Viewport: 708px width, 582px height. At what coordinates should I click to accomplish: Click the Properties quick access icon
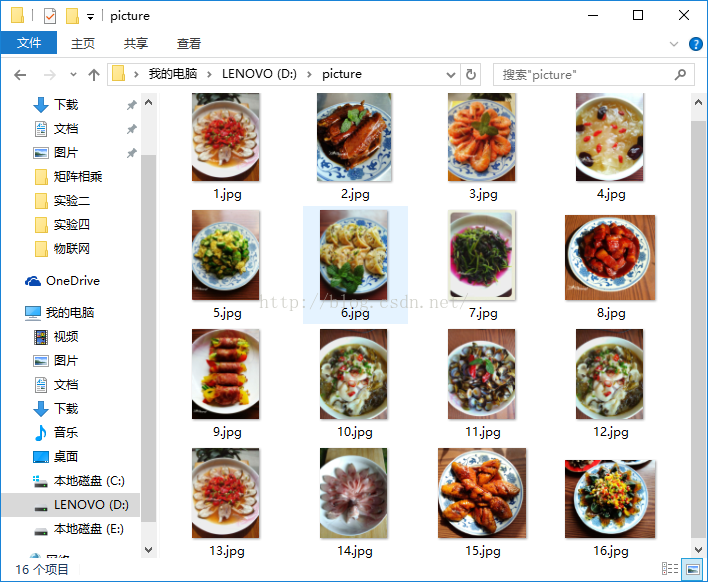50,16
